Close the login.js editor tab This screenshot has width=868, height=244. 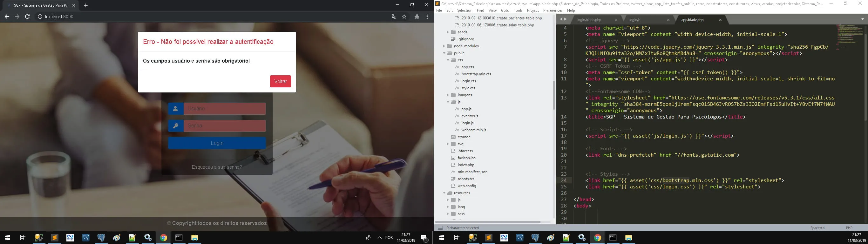pyautogui.click(x=668, y=20)
